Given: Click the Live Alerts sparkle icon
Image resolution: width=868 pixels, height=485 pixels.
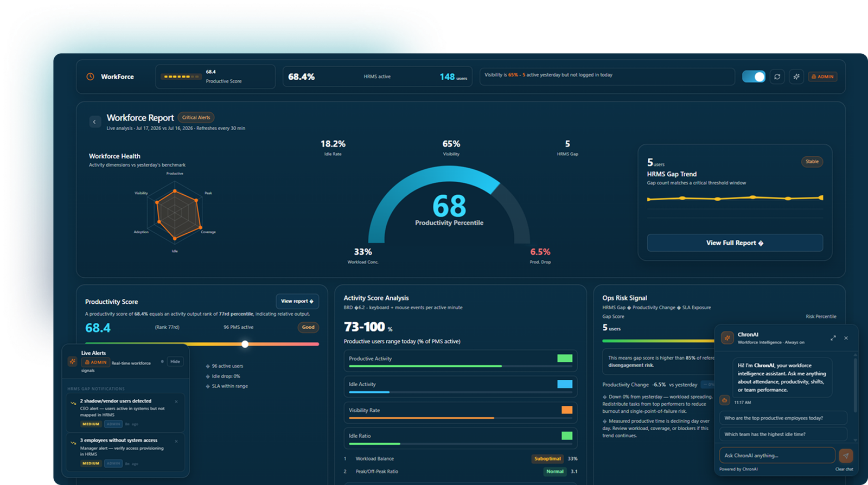Looking at the screenshot, I should click(72, 361).
